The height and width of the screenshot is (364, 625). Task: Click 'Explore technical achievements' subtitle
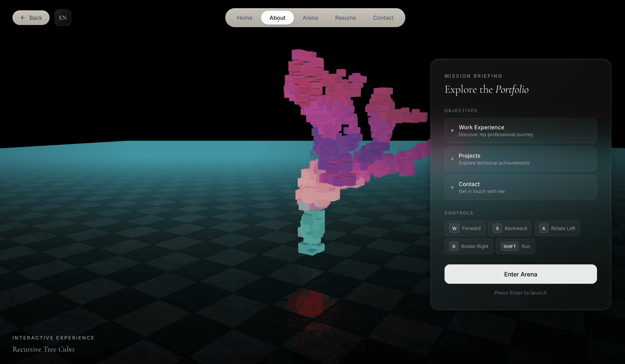coord(494,163)
